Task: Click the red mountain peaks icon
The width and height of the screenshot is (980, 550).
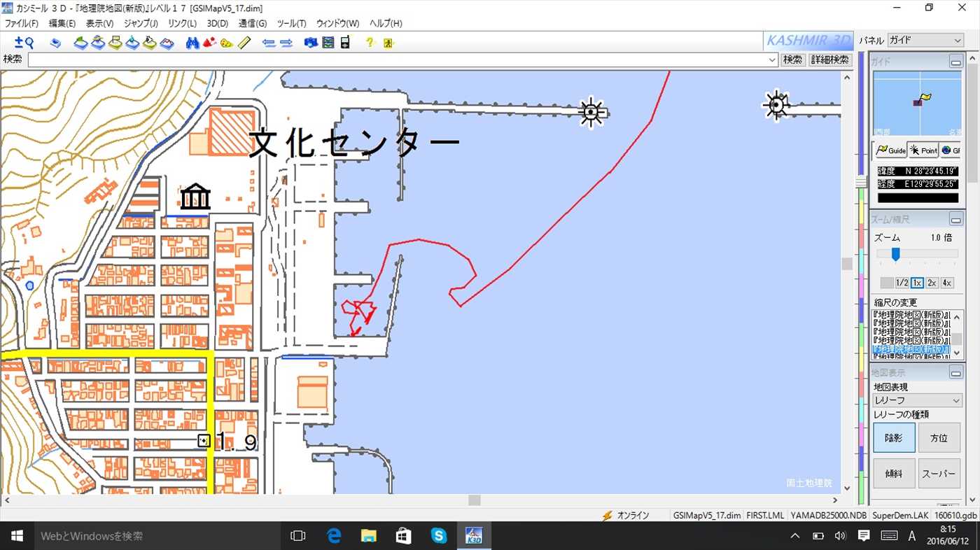Action: [209, 43]
